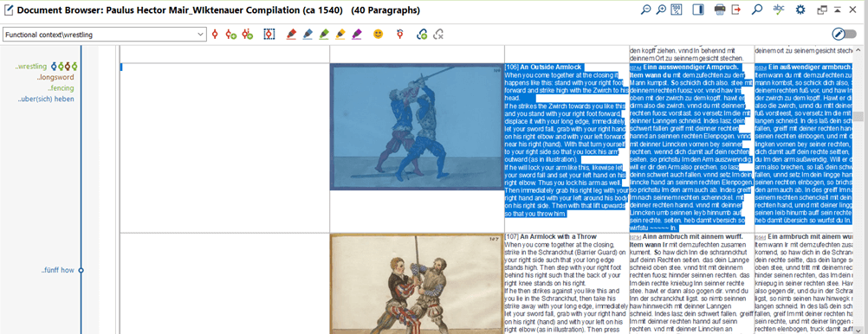
Task: Open the Functional context\wrestling code dropdown
Action: click(x=105, y=35)
